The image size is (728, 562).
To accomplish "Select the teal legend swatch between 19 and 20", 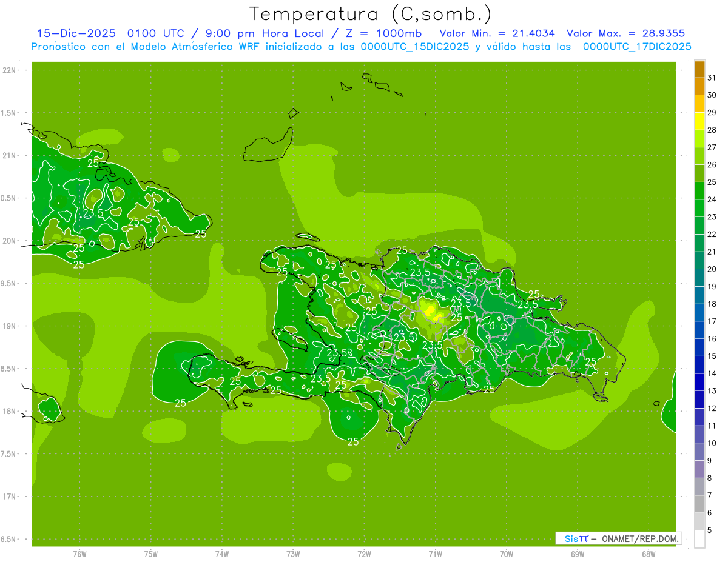I will tap(699, 278).
